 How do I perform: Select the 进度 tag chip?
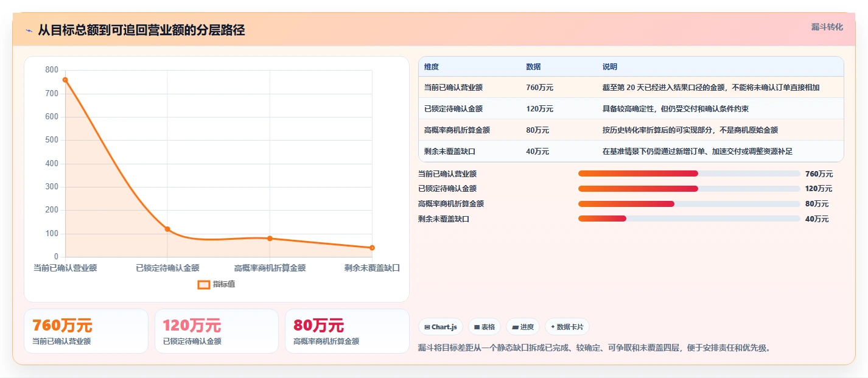click(x=523, y=327)
